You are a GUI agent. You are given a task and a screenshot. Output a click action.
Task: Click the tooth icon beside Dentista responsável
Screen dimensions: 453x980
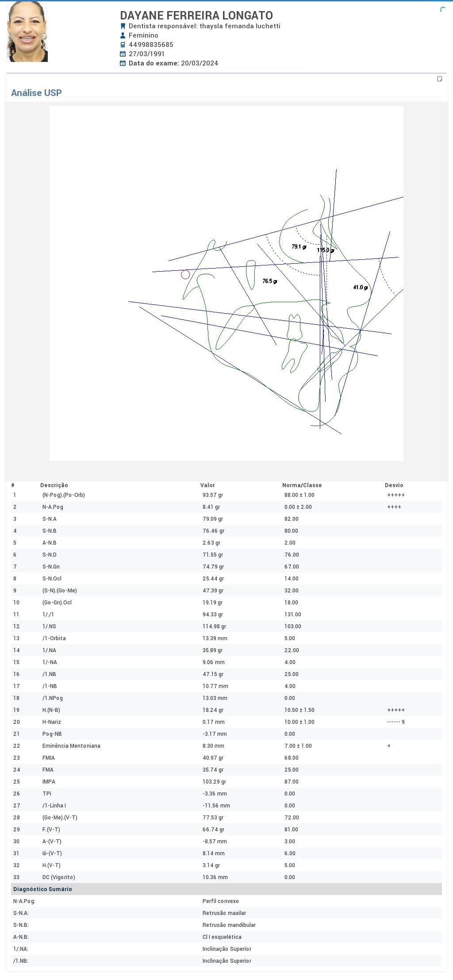pyautogui.click(x=123, y=26)
